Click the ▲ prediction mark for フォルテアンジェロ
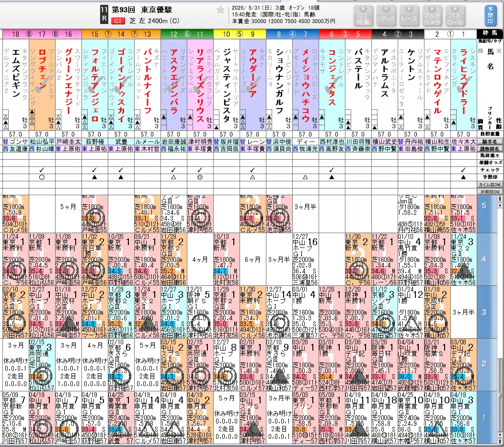Image resolution: width=504 pixels, height=447 pixels. click(94, 177)
